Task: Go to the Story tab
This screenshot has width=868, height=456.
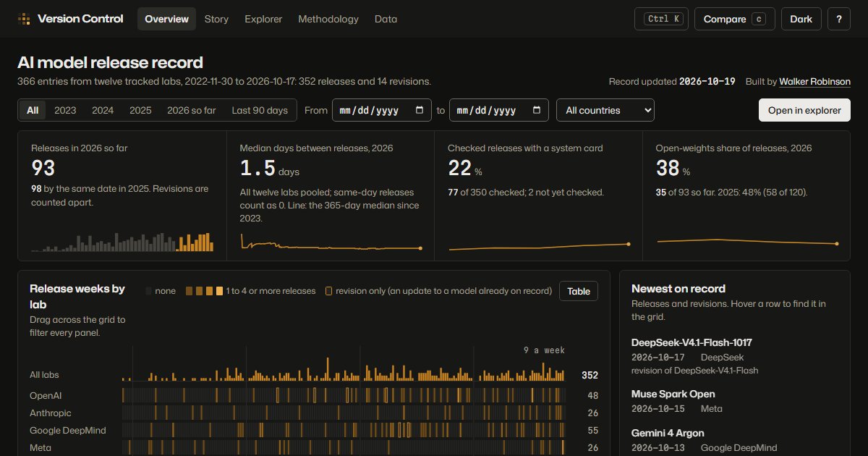Action: [x=216, y=19]
